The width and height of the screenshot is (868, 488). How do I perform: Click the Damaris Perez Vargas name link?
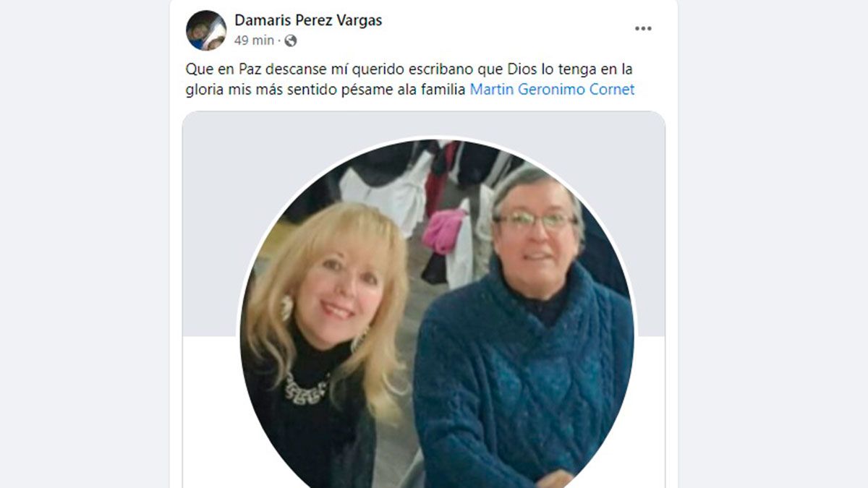308,20
